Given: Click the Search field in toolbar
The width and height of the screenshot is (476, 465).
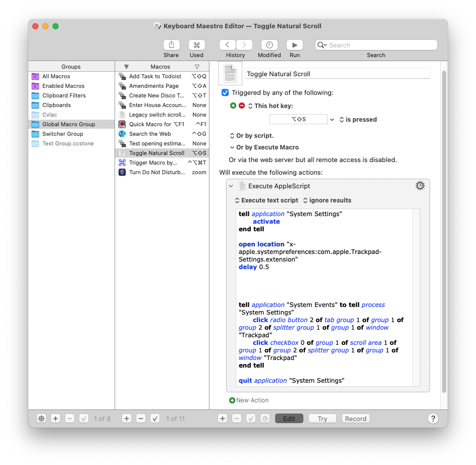Looking at the screenshot, I should point(376,45).
